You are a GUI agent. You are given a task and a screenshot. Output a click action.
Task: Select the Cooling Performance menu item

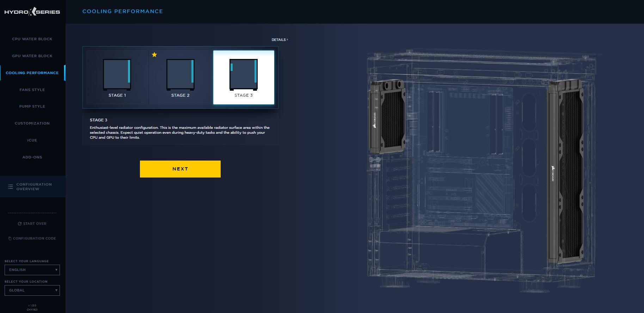[x=32, y=73]
